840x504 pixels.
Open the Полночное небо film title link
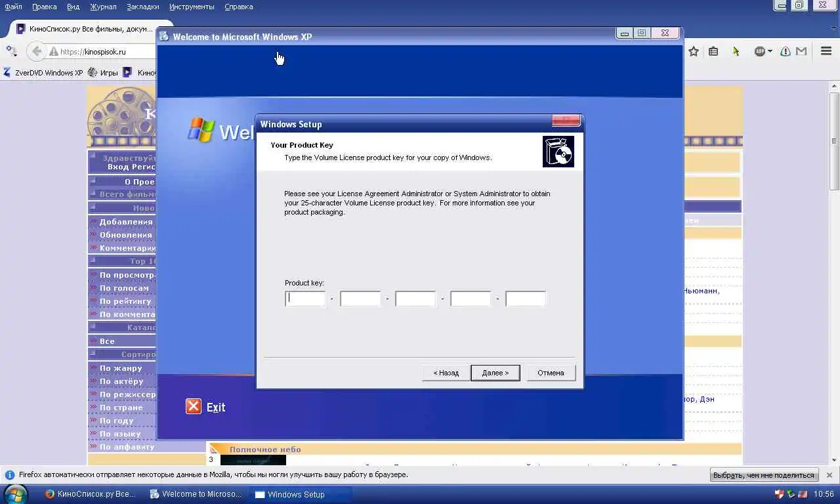coord(265,450)
